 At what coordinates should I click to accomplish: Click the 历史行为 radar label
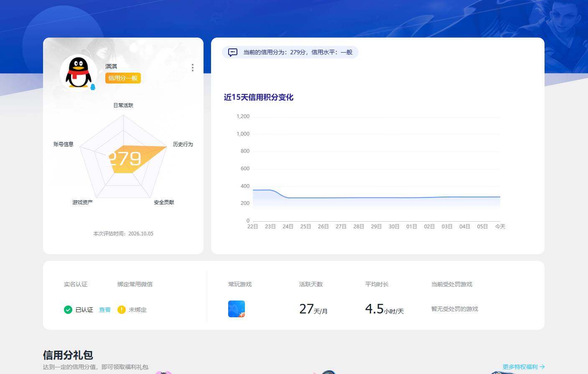pos(183,144)
